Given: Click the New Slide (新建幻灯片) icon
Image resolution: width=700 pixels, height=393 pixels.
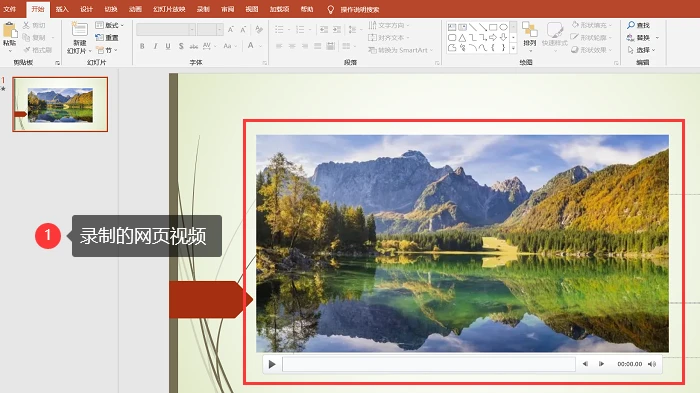Looking at the screenshot, I should pyautogui.click(x=79, y=29).
